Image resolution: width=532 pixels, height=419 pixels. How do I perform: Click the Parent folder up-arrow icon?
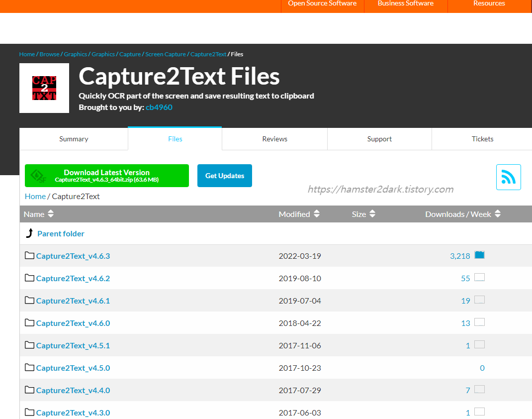pyautogui.click(x=29, y=233)
